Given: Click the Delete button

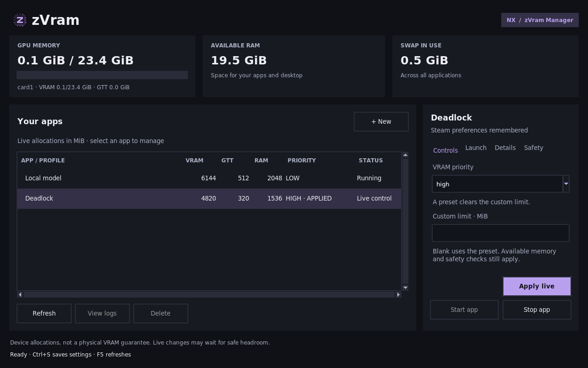Looking at the screenshot, I should pos(160,313).
